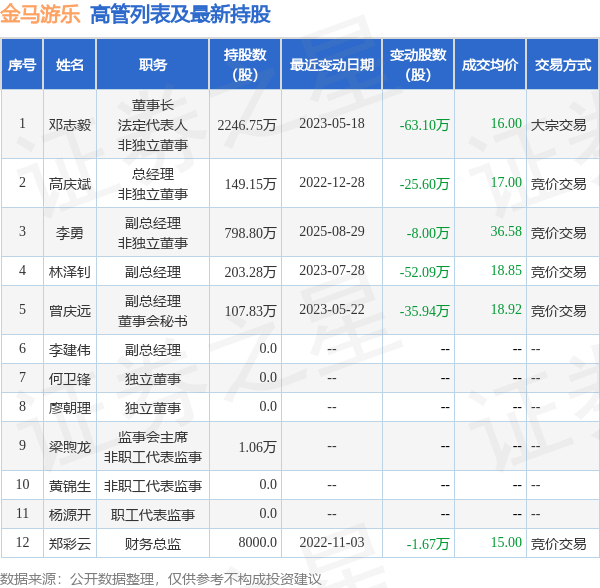Click the average price 18.92
Image resolution: width=600 pixels, height=588 pixels.
pos(506,309)
